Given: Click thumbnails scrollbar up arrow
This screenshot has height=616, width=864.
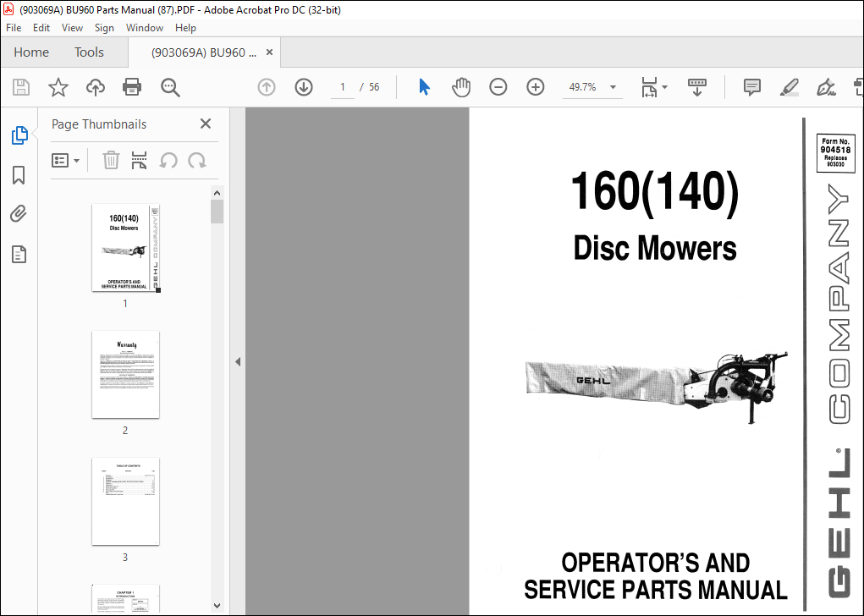Looking at the screenshot, I should 217,193.
